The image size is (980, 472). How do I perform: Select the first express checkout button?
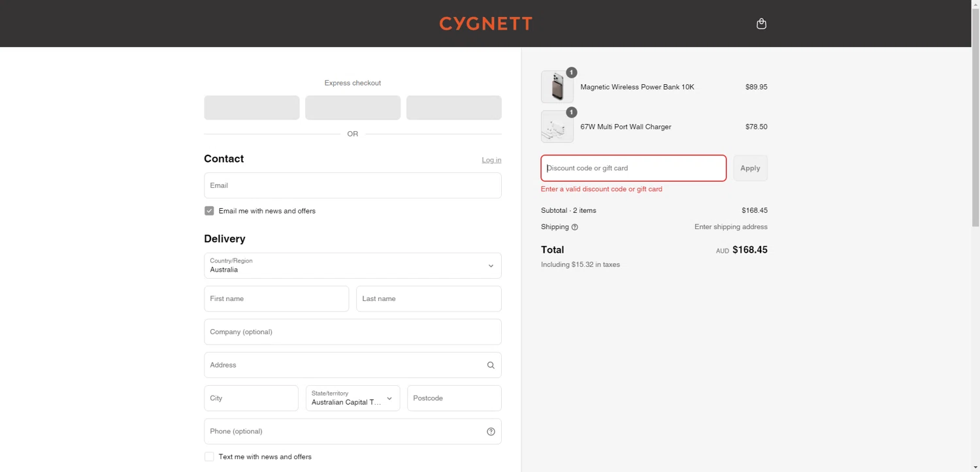(252, 108)
